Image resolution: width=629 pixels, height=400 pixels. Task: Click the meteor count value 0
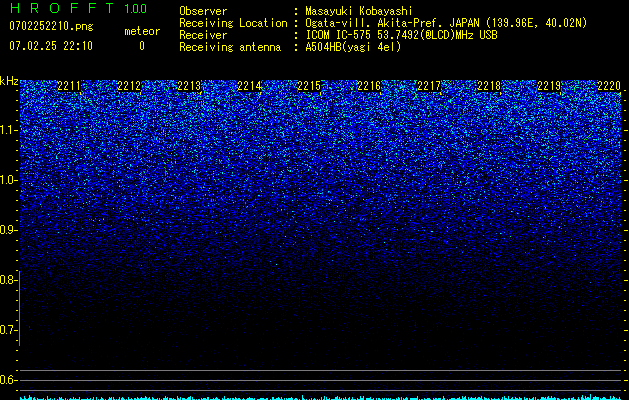pyautogui.click(x=142, y=46)
